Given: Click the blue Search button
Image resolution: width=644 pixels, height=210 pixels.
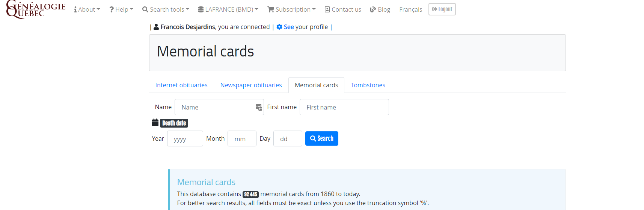Looking at the screenshot, I should pyautogui.click(x=322, y=138).
